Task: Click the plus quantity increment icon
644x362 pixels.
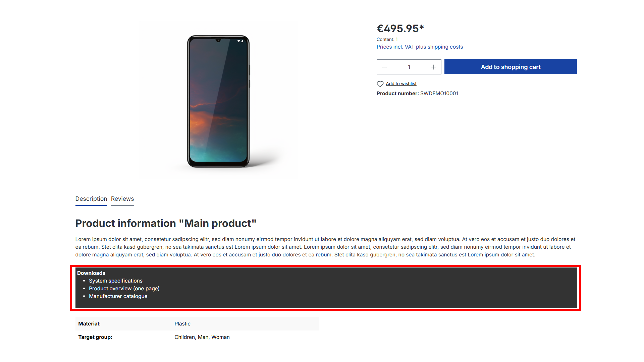Action: click(433, 67)
